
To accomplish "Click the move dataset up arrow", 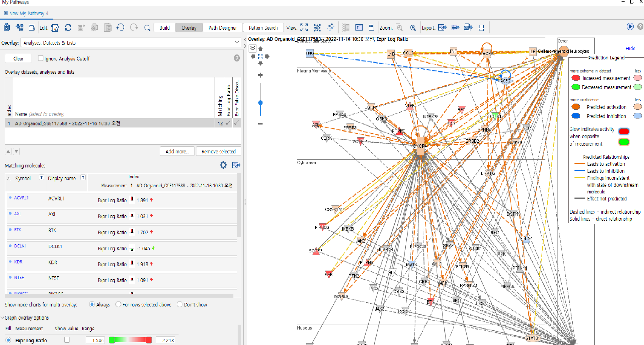I will tap(8, 152).
